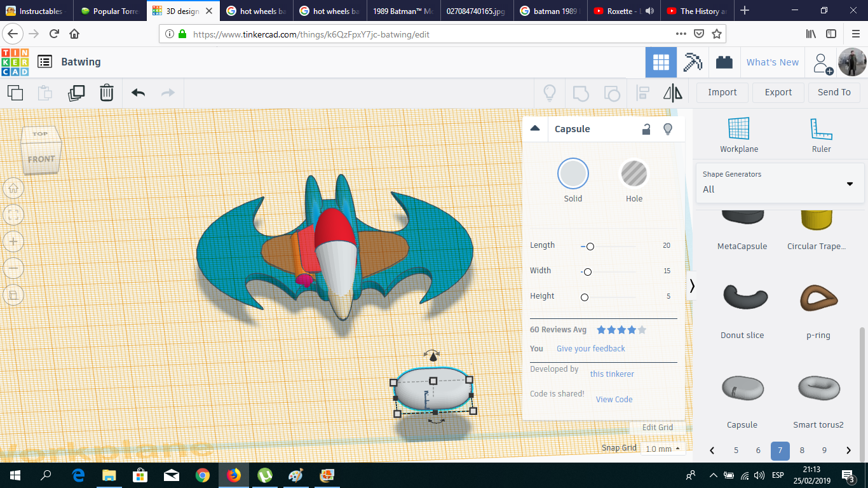
Task: Collapse the shapes side panel
Action: (x=692, y=286)
